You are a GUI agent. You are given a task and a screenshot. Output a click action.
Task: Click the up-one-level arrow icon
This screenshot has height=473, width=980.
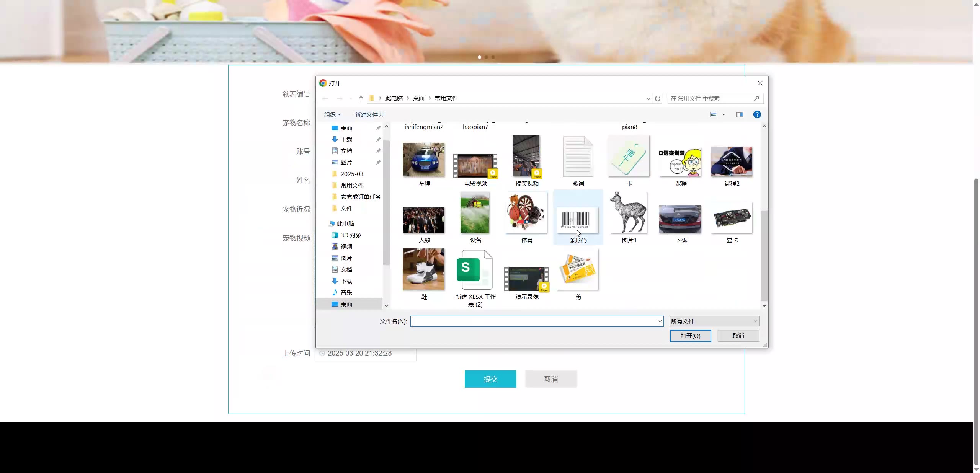point(361,99)
